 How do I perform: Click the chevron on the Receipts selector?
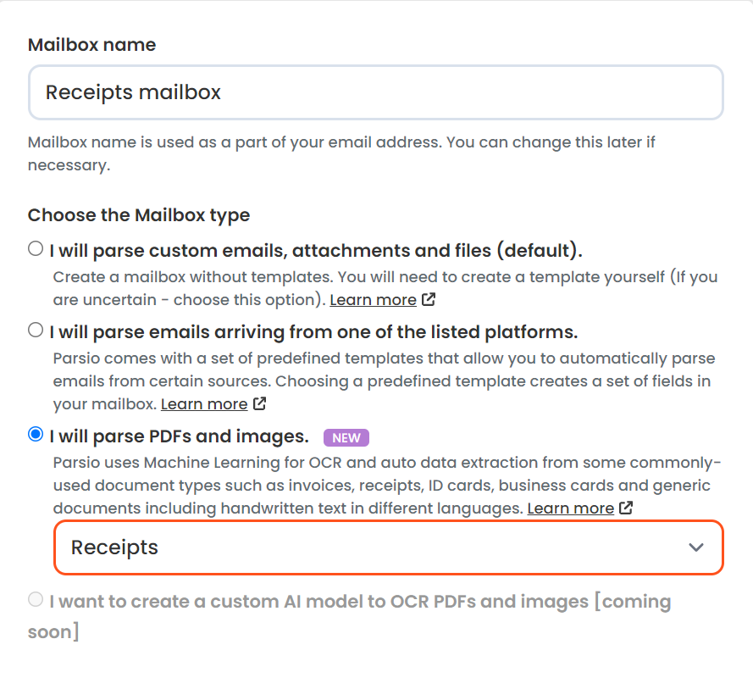(696, 547)
